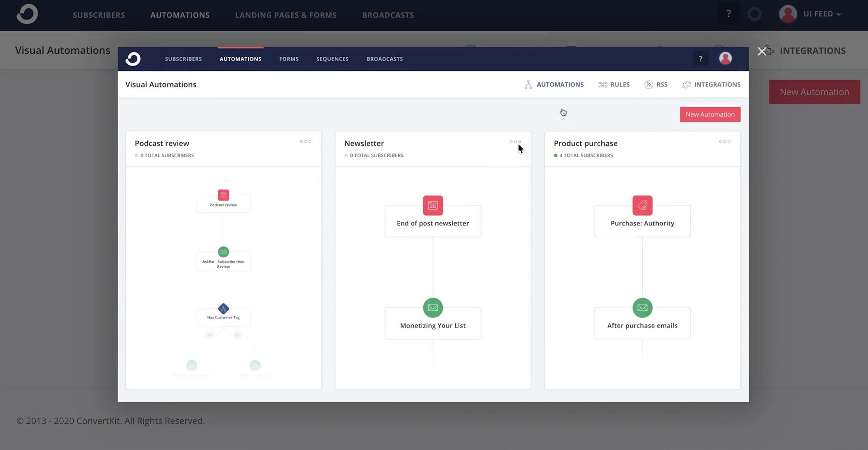Screen dimensions: 868x450
Task: Open the Podcast review automation title
Action: 162,143
